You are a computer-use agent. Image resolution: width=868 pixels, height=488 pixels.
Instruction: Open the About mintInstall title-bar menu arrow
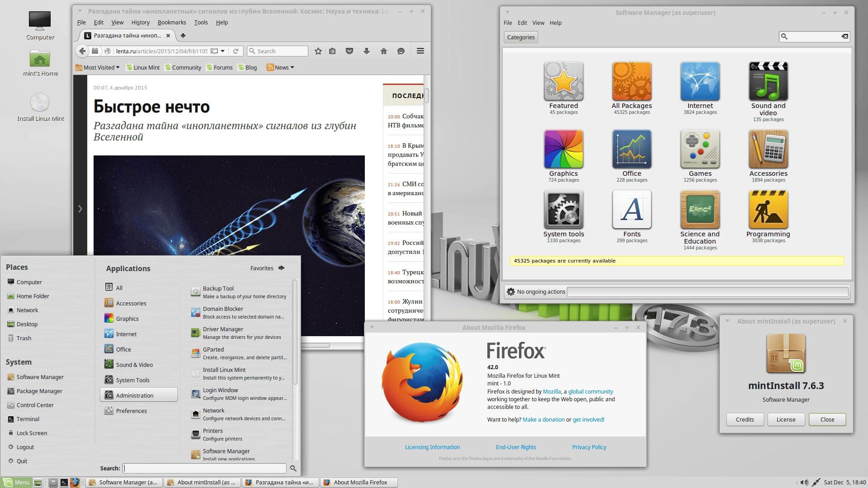[x=727, y=321]
